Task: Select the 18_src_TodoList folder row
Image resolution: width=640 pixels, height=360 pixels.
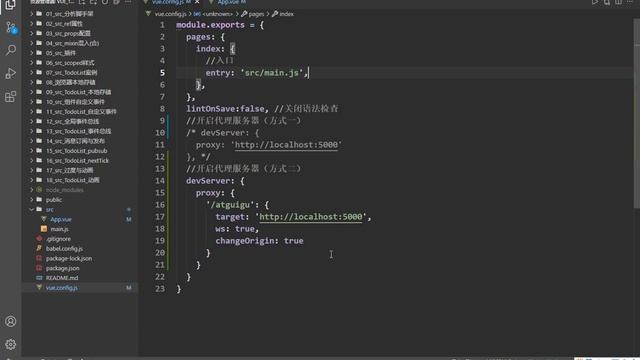Action: click(x=80, y=180)
